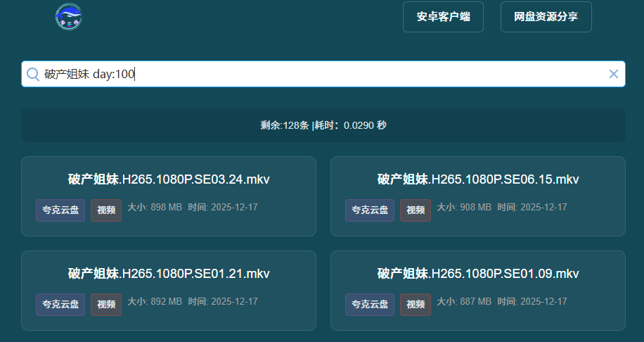Click 视频 tag on SE01.09 result
Image resolution: width=644 pixels, height=342 pixels.
[416, 305]
